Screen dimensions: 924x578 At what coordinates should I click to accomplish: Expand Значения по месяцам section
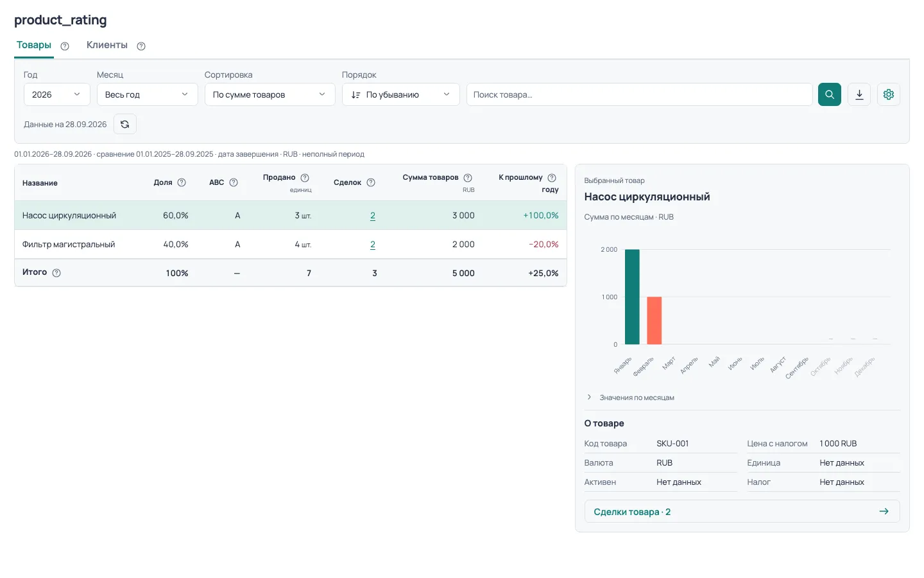(631, 398)
